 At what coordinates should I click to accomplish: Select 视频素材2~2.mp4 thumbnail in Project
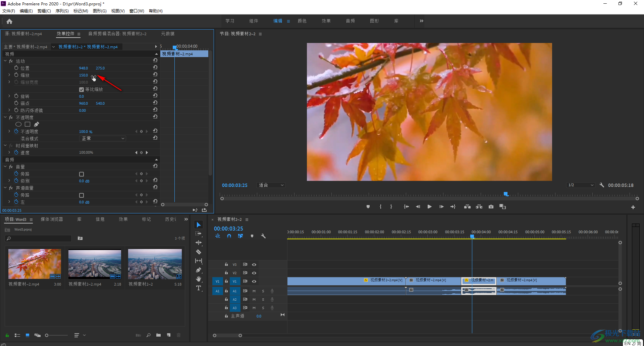point(95,264)
